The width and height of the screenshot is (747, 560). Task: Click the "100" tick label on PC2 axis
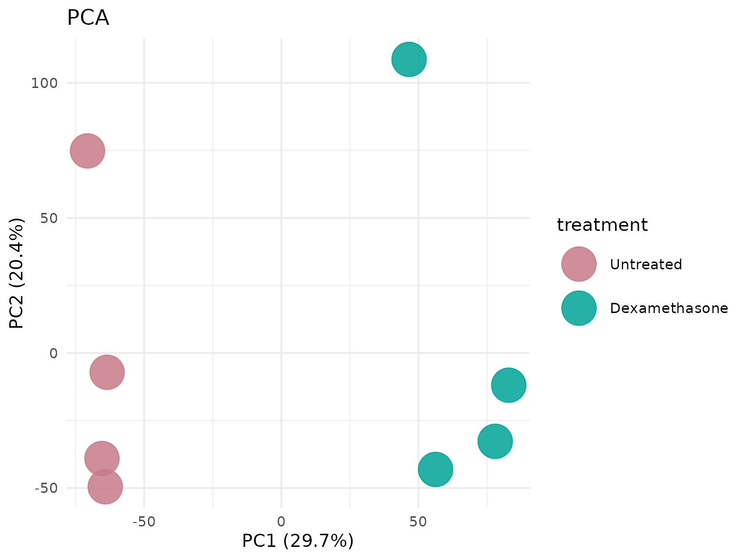point(44,83)
